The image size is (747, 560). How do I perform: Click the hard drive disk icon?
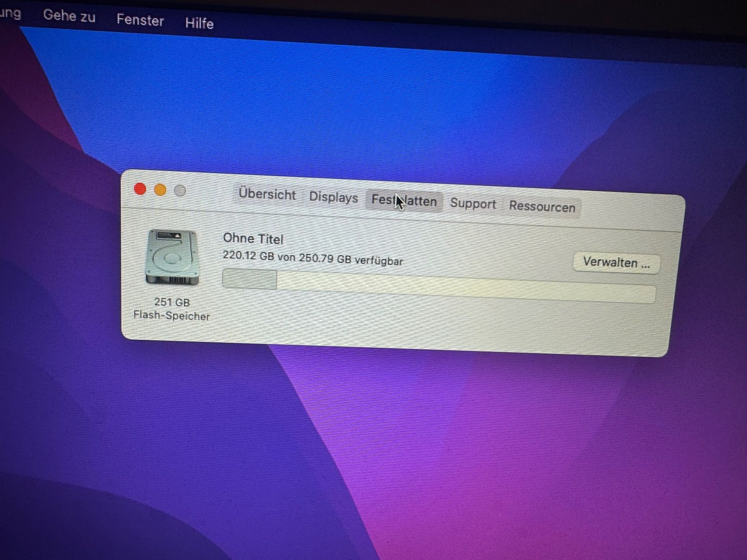171,258
